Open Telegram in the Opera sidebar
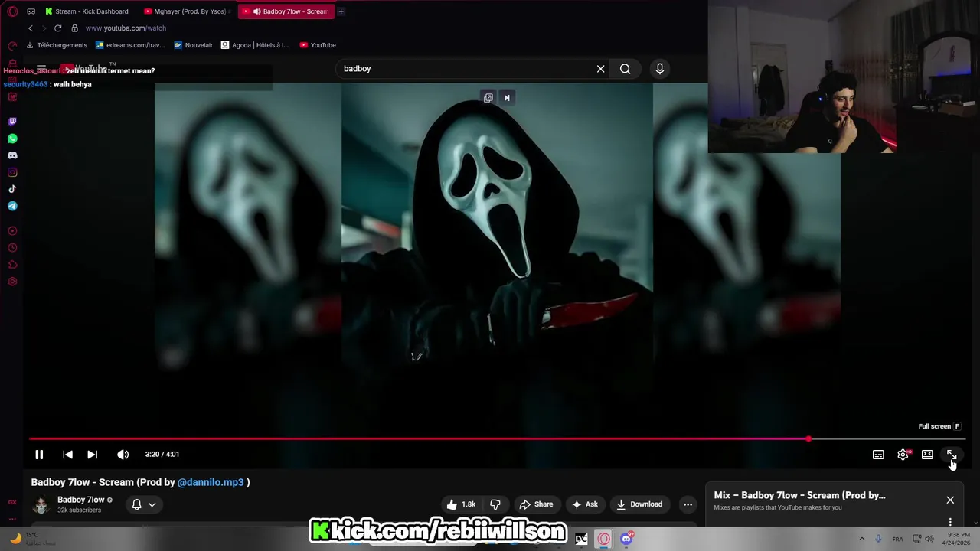Image resolution: width=980 pixels, height=551 pixels. tap(12, 206)
